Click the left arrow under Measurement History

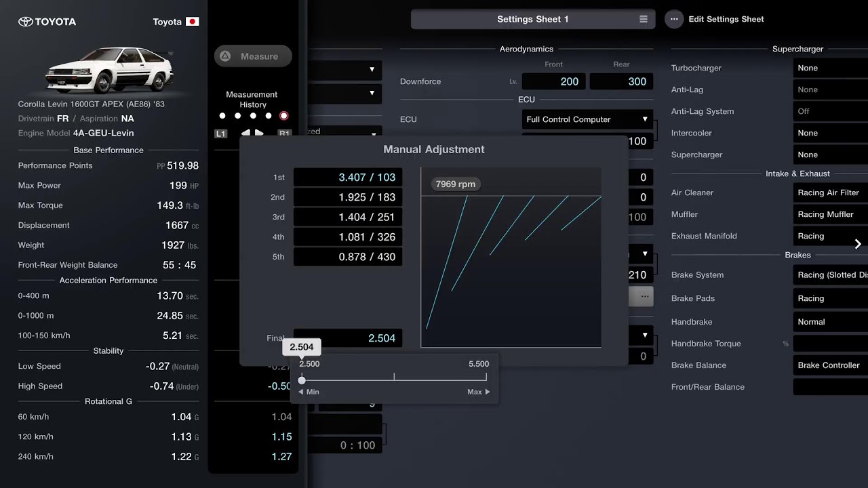[245, 133]
